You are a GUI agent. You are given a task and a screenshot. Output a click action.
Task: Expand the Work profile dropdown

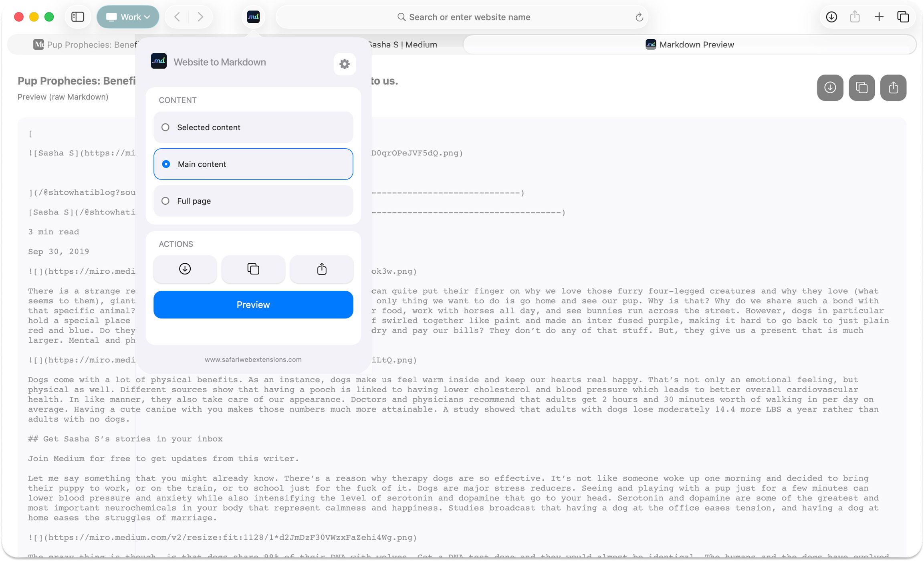[x=128, y=17]
